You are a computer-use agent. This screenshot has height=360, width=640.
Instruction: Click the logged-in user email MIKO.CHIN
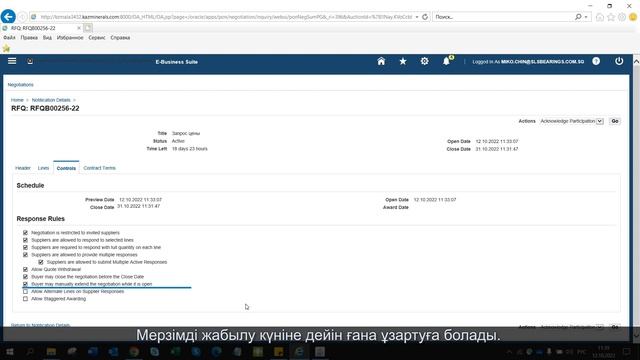(542, 62)
